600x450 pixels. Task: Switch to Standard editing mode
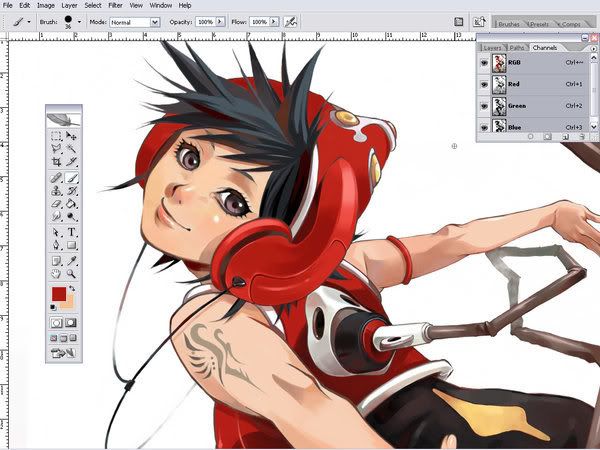click(56, 323)
